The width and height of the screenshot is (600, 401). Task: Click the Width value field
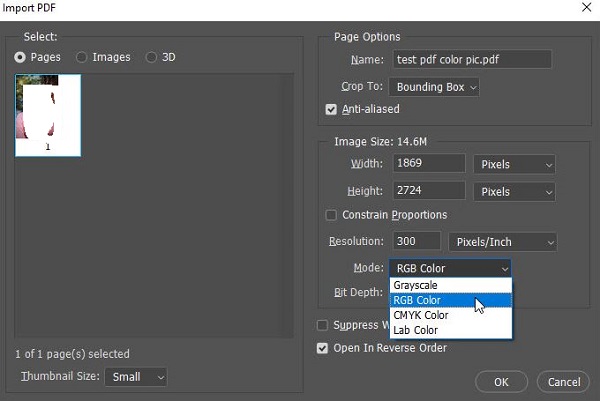tap(429, 163)
